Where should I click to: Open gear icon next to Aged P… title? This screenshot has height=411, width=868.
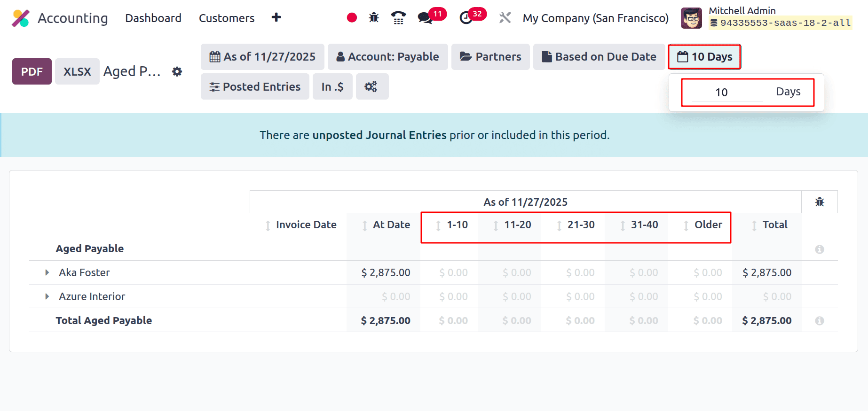(x=177, y=71)
